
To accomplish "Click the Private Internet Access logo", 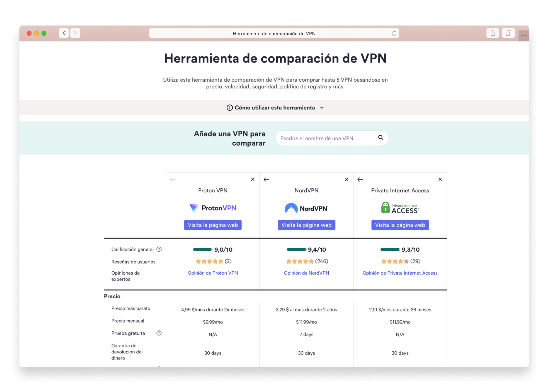I will point(400,208).
